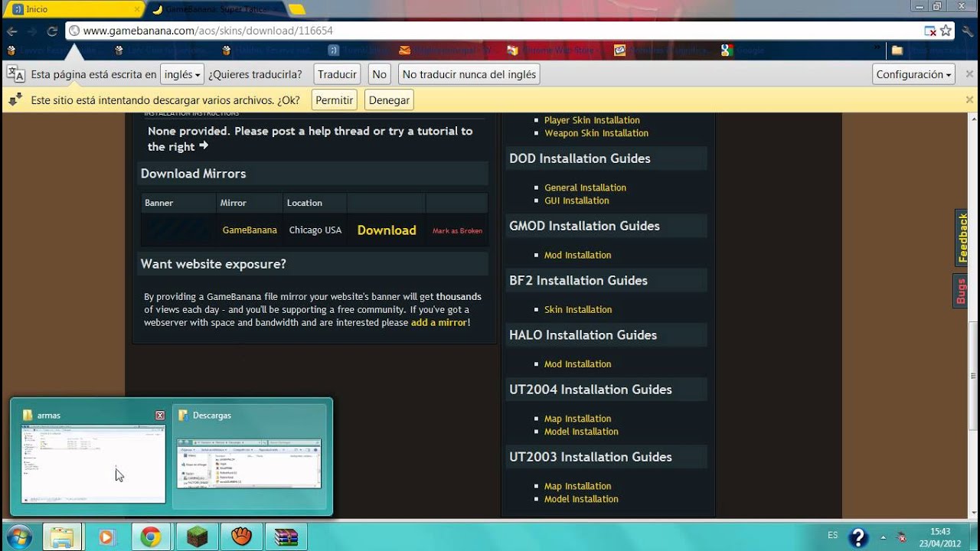
Task: Open HALO Mod Installation link
Action: click(577, 364)
